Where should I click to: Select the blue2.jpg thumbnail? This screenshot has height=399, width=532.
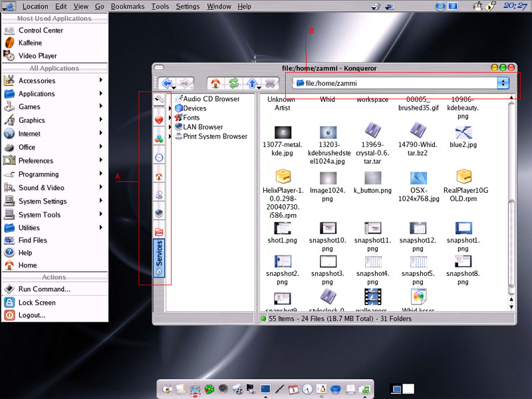click(x=464, y=132)
